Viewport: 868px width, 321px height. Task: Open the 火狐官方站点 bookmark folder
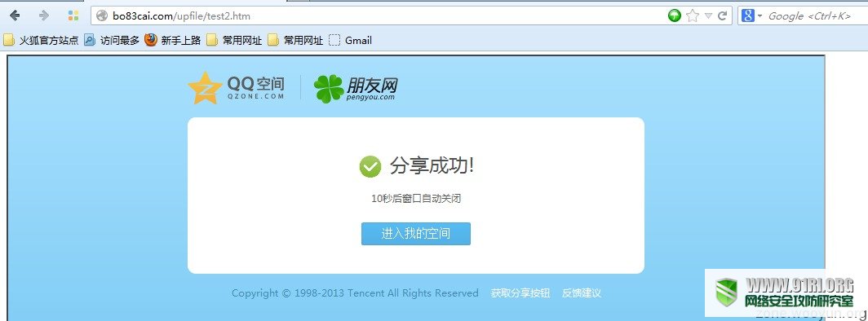click(41, 41)
